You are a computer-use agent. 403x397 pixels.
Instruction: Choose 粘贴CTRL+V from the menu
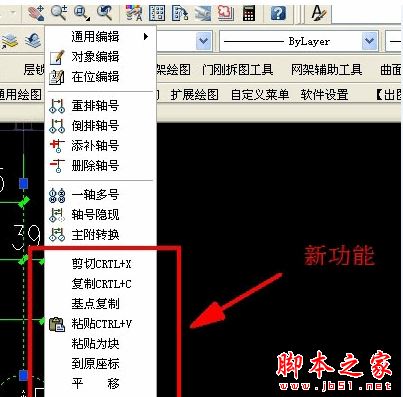pos(101,324)
